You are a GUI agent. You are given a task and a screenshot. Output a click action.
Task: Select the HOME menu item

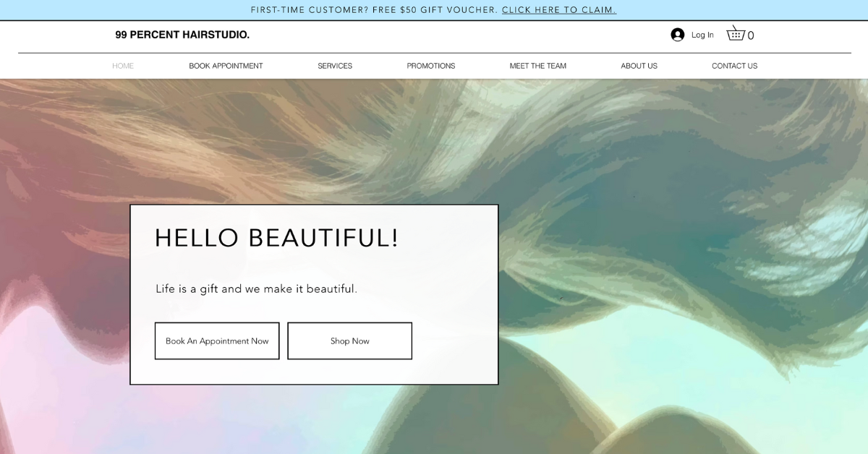pos(123,66)
